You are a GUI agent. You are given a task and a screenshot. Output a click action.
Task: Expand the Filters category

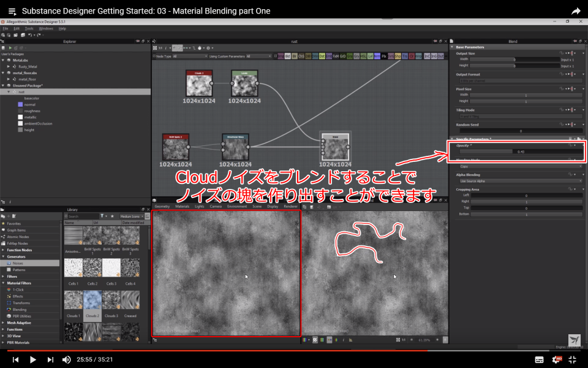[3, 277]
